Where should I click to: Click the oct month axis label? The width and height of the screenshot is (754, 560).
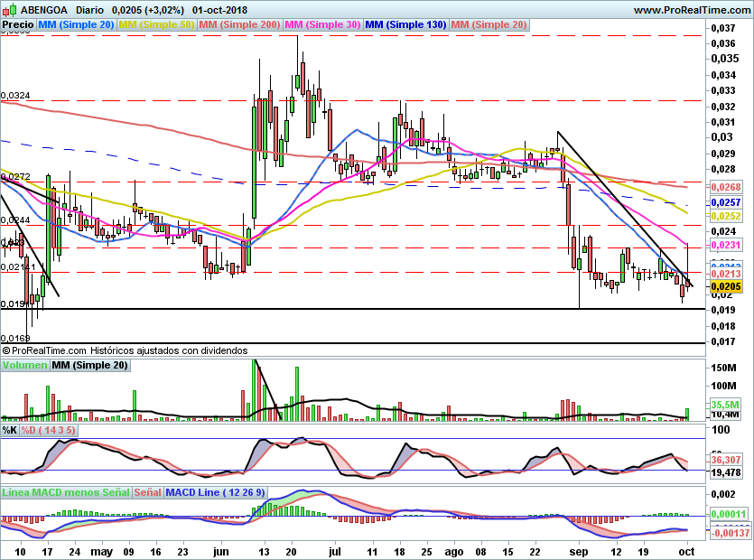click(686, 551)
